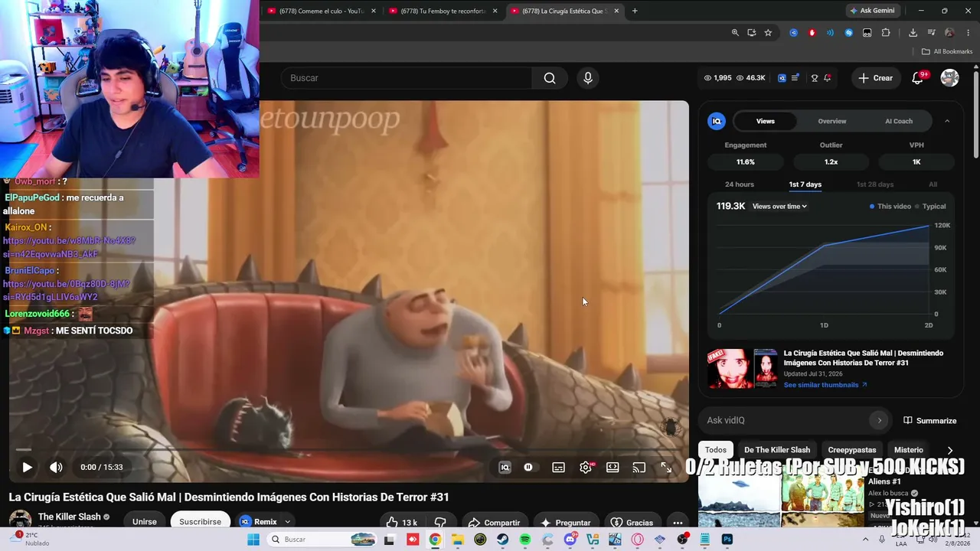Select the Views tab in vidIQ panel
Viewport: 980px width, 551px height.
pos(765,121)
